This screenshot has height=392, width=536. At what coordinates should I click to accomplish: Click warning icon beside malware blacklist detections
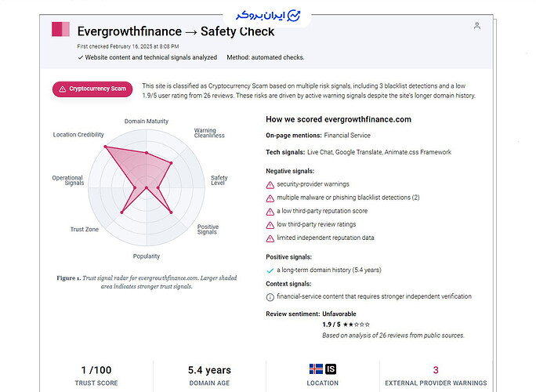(270, 198)
